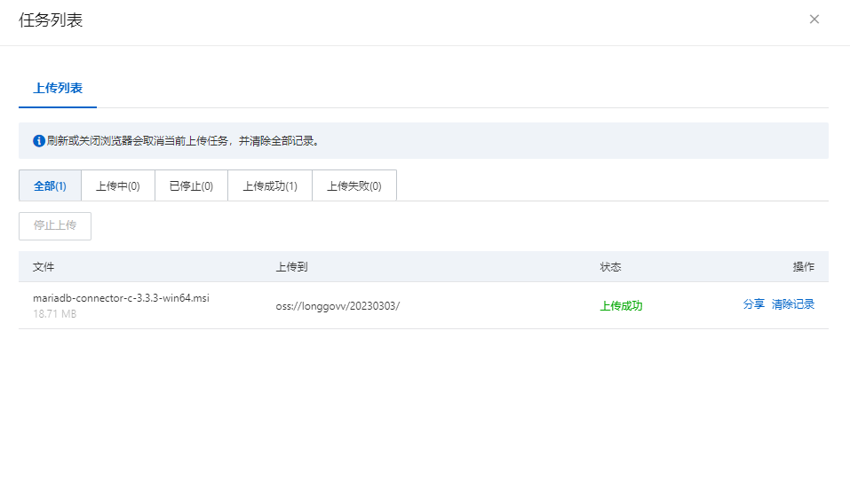Select the 全部(1) filter tab
This screenshot has height=504, width=850.
pos(50,185)
